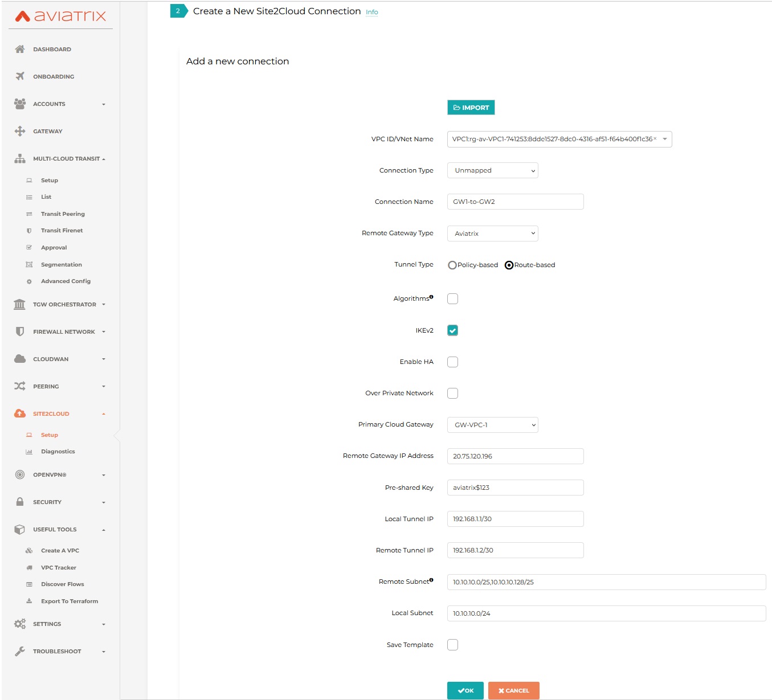Click the Gateway arrows icon
The width and height of the screenshot is (772, 700).
pos(20,131)
